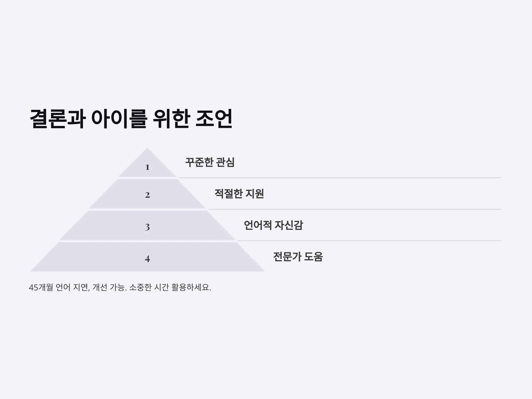This screenshot has height=399, width=532.
Task: Click the label 꾸준한 관심
Action: pyautogui.click(x=210, y=162)
